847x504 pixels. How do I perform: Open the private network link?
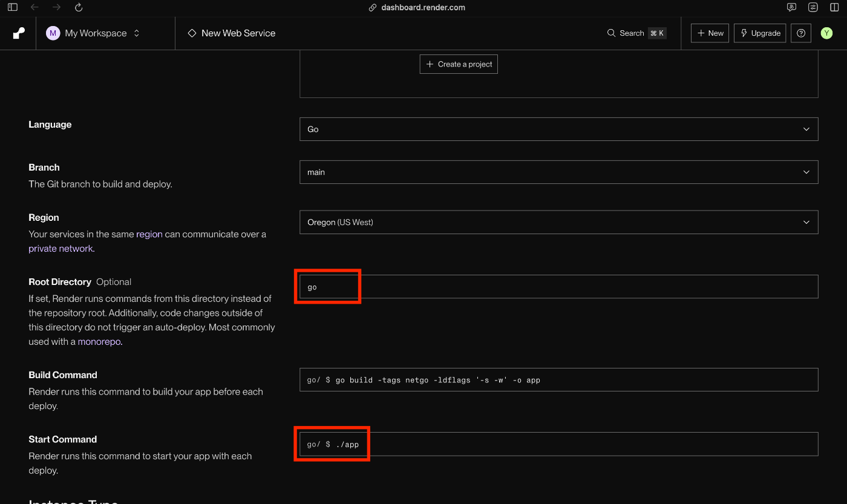click(x=60, y=249)
